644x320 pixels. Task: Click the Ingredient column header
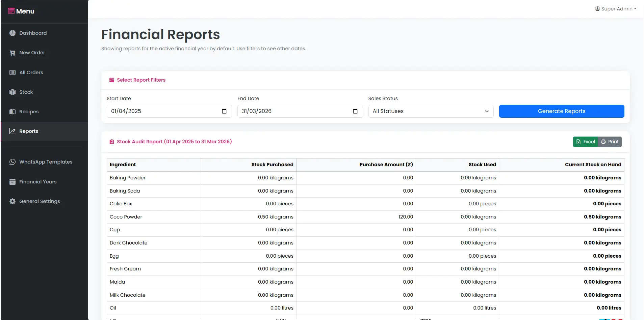pos(123,165)
